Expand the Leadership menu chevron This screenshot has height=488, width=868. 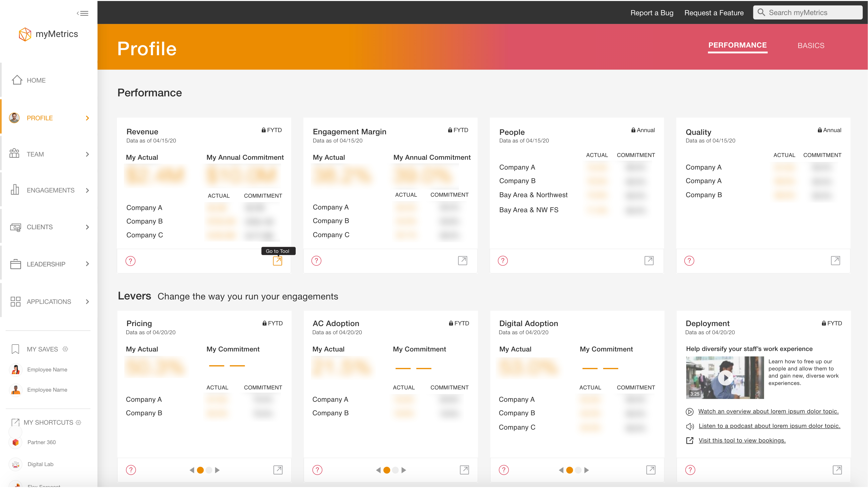(87, 264)
